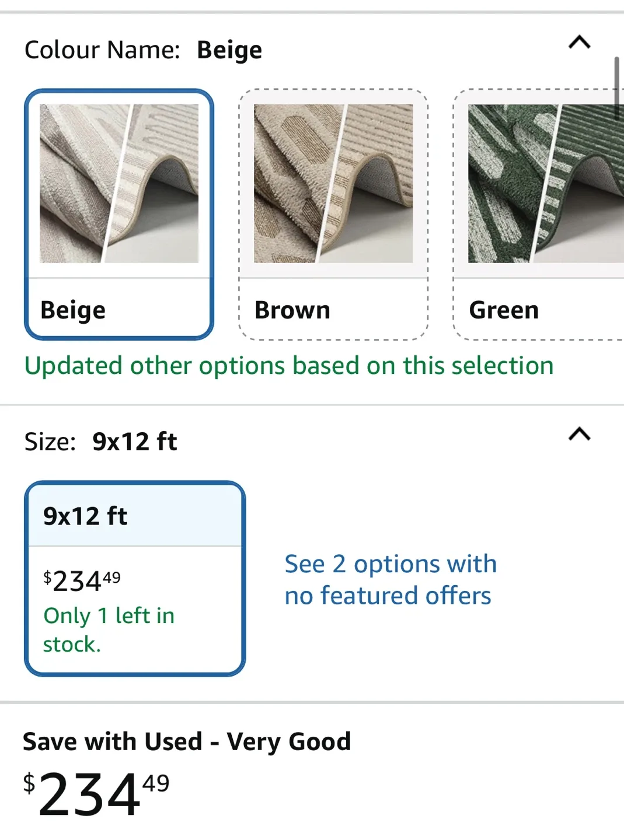
Task: Collapse the Colour Name section
Action: [579, 42]
